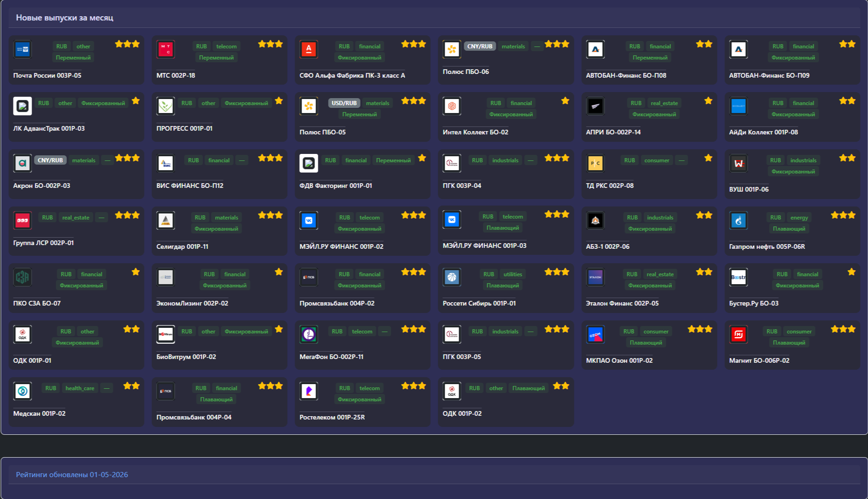This screenshot has width=868, height=499.
Task: Select the МЭЙЛ.РУ ФИНАНС 001P-02 VK logo
Action: pos(309,220)
